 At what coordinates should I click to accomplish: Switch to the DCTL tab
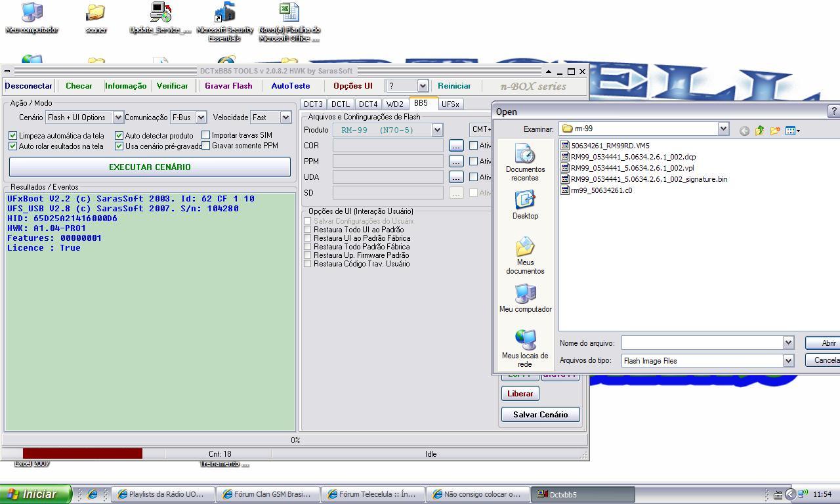(x=341, y=104)
